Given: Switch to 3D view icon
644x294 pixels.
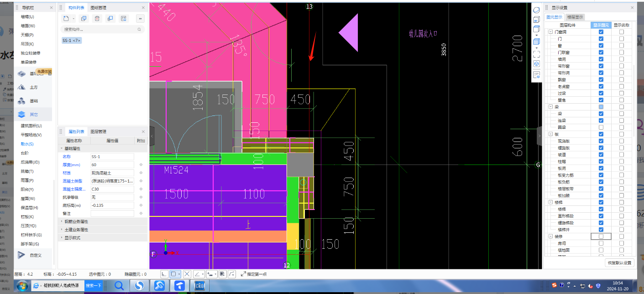Looking at the screenshot, I should coord(537,20).
